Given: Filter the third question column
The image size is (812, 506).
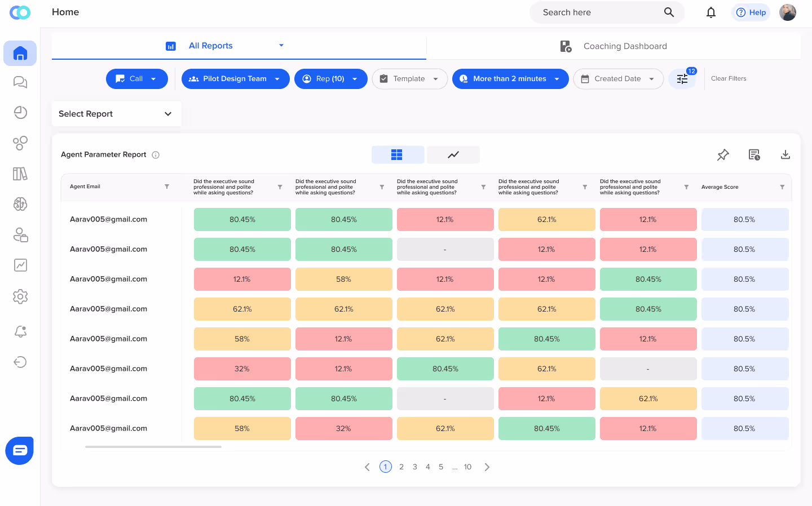Looking at the screenshot, I should tap(483, 187).
